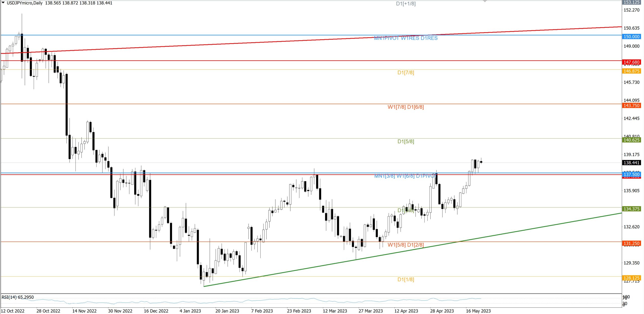Click the D1[1/8] yellow level label
Viewport: 644px width, 314px height.
[406, 280]
